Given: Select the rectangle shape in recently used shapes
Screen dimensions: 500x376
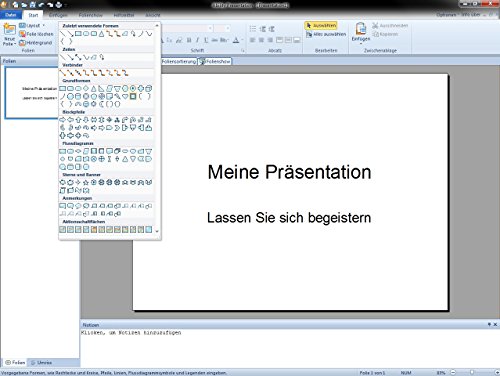Looking at the screenshot, I should pos(78,34).
